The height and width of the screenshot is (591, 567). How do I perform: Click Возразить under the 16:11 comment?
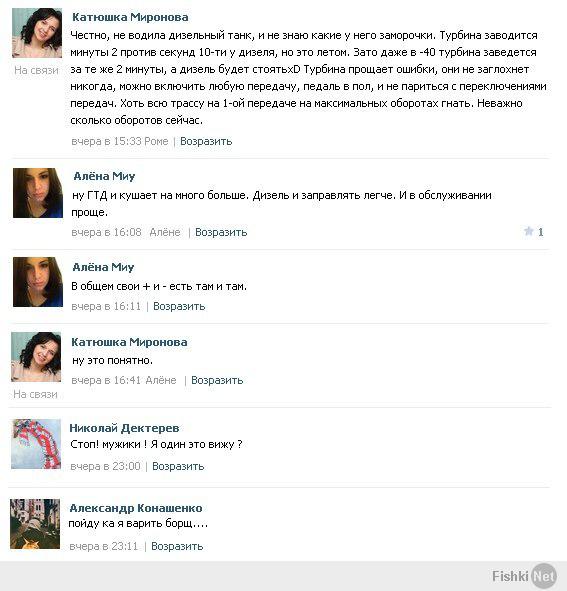pyautogui.click(x=179, y=306)
